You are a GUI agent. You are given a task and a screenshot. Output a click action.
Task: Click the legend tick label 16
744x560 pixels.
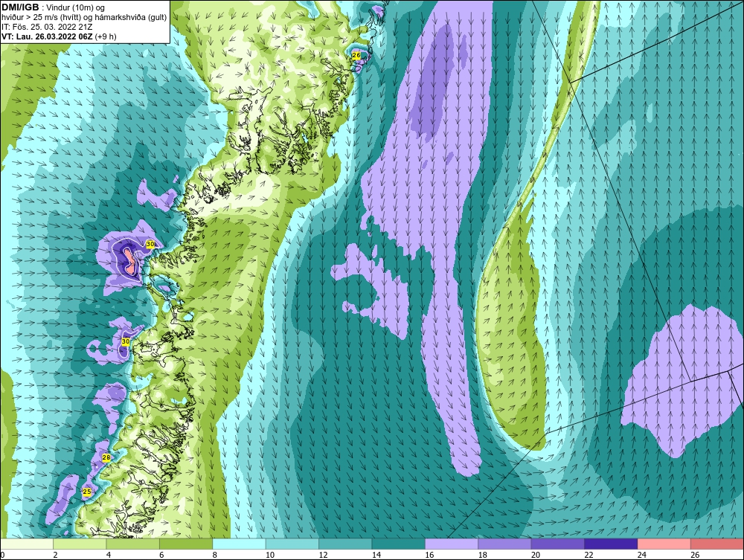tap(429, 555)
